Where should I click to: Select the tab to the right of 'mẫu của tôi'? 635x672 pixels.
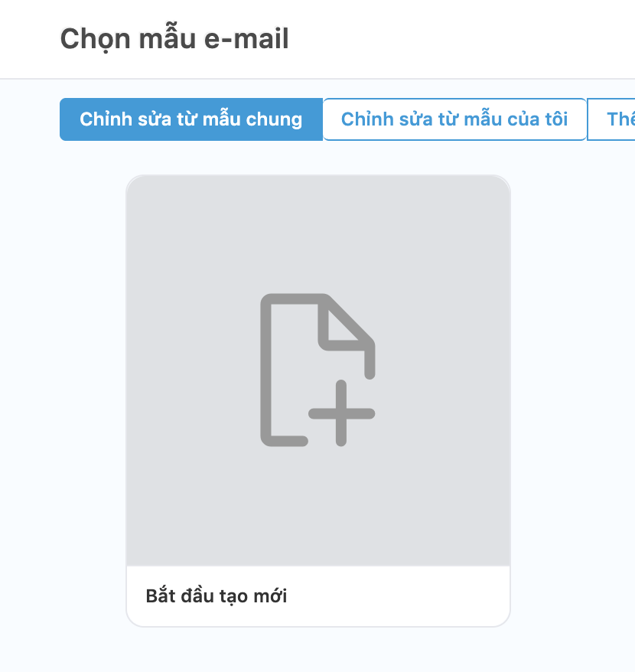click(611, 119)
